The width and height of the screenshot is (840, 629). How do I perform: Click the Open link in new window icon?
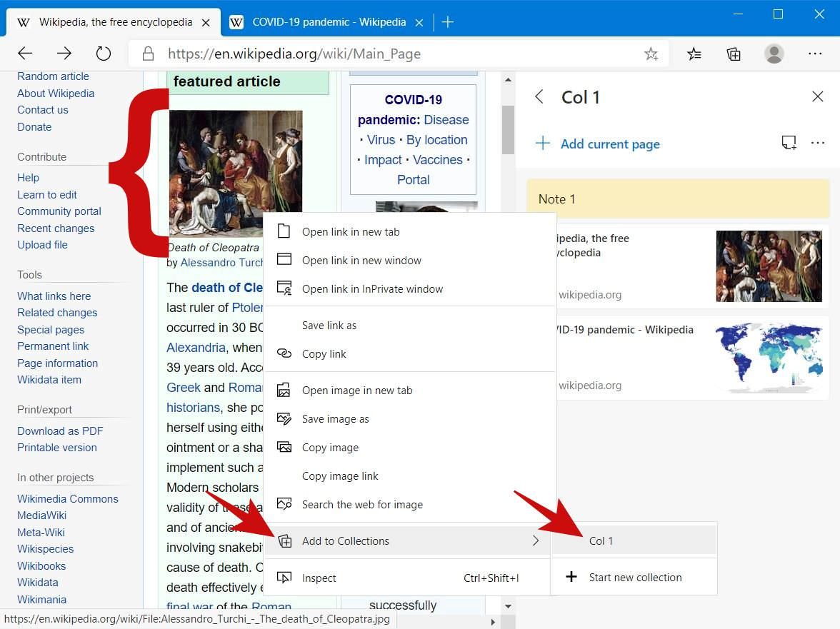tap(284, 260)
